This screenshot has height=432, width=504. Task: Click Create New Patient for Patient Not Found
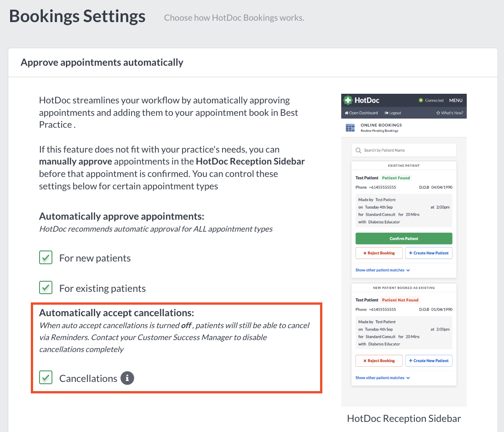coord(429,361)
